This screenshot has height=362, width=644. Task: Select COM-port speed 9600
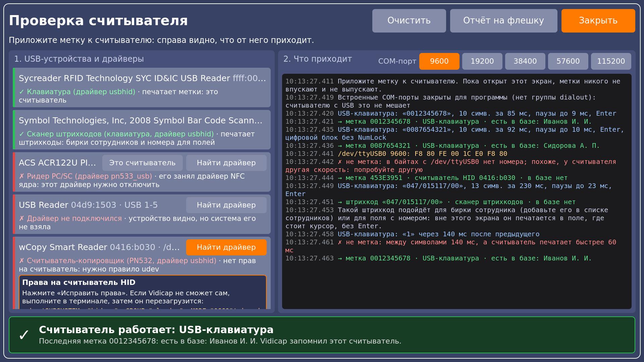coord(439,61)
